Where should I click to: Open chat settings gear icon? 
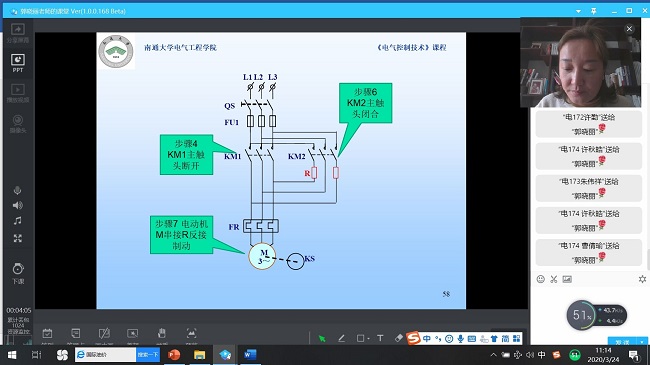[642, 279]
